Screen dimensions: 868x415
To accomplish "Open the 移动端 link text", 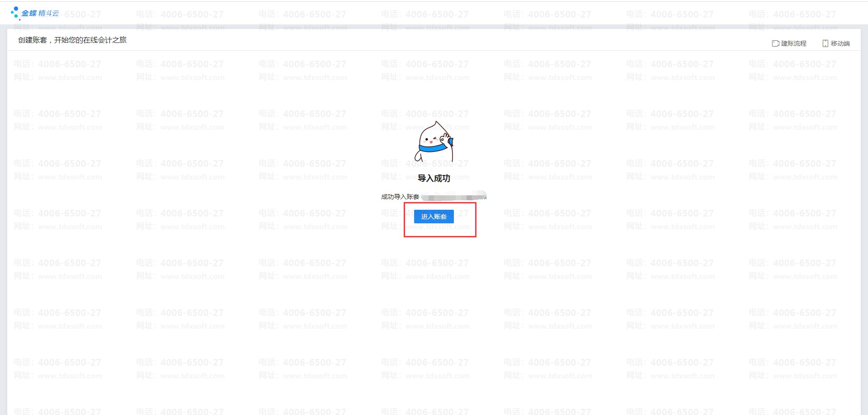I will pyautogui.click(x=840, y=43).
